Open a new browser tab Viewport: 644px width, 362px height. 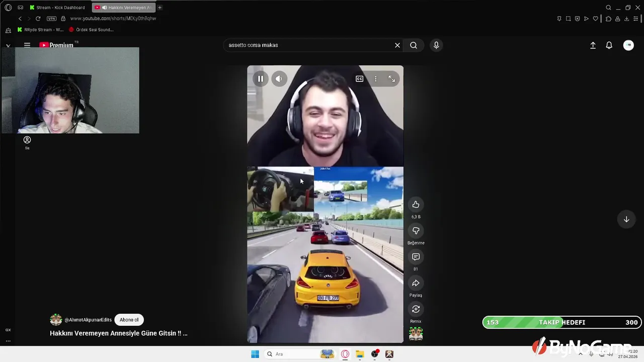pyautogui.click(x=159, y=8)
